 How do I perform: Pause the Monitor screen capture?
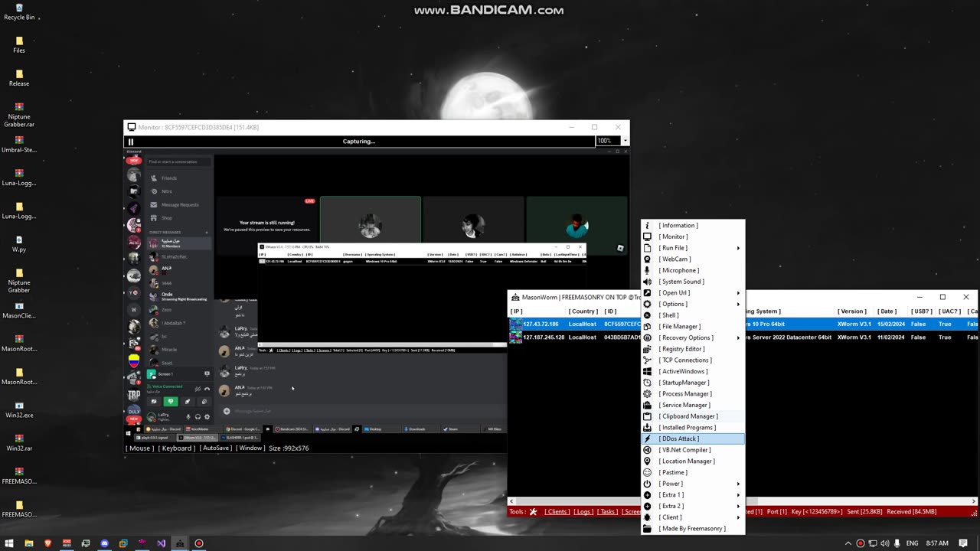131,142
